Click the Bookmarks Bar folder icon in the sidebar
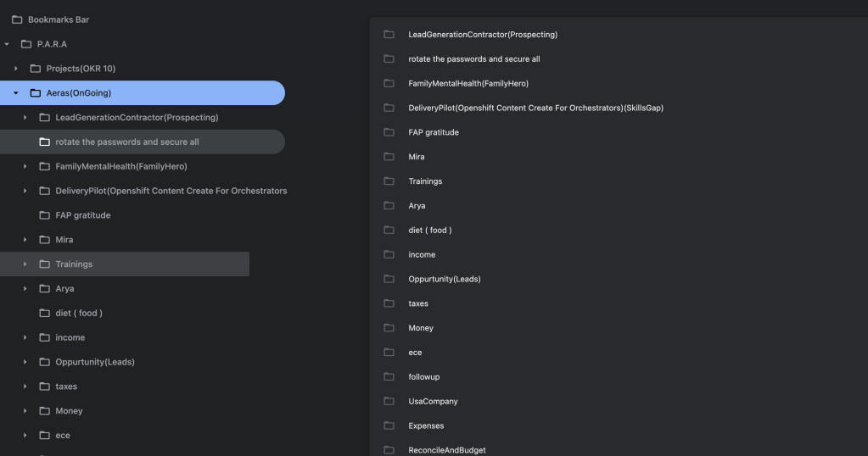This screenshot has width=868, height=456. pyautogui.click(x=17, y=19)
